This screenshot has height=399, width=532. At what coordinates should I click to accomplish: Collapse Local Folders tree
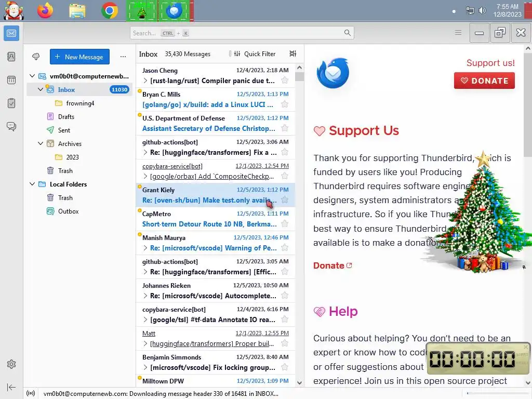[32, 184]
